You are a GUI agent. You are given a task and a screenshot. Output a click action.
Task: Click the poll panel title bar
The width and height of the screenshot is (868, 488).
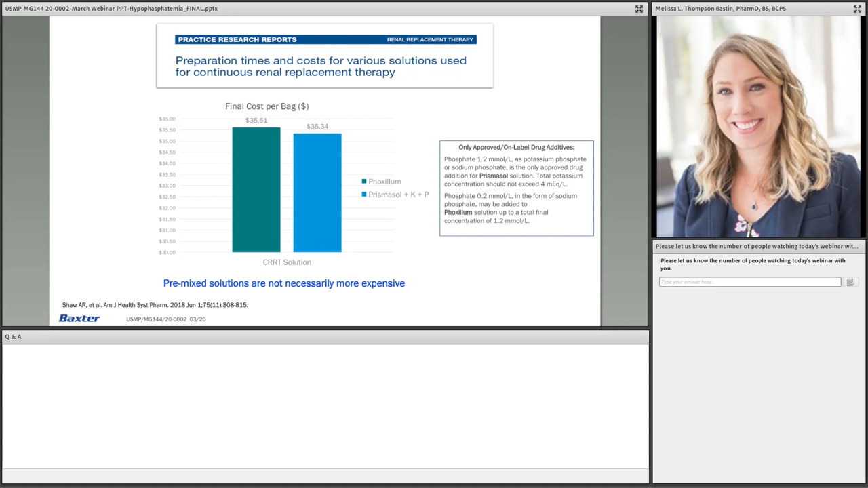point(759,246)
